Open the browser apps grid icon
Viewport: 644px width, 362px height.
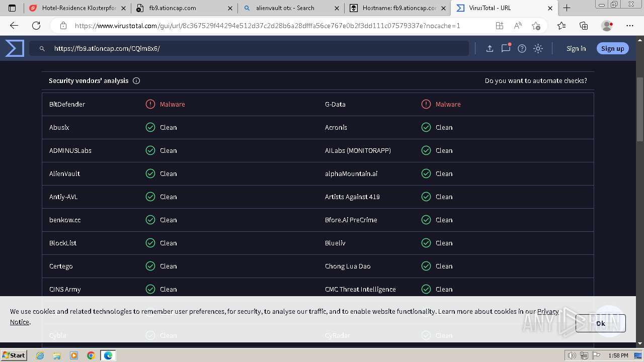(x=499, y=26)
